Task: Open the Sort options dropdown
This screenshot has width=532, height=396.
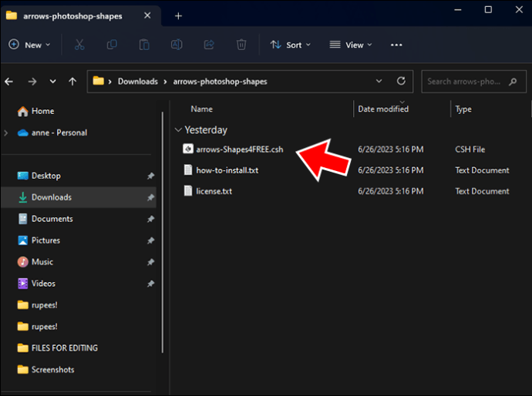Action: pos(291,45)
